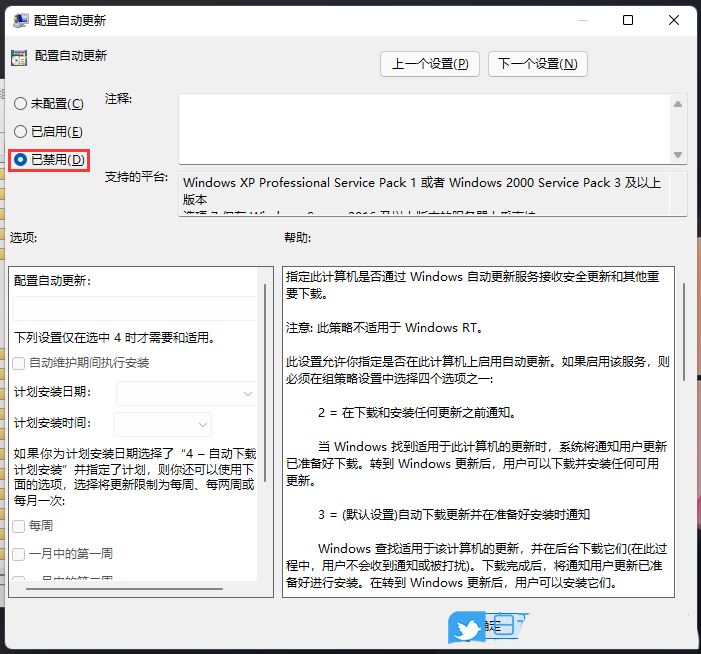701x654 pixels.
Task: Click the options panel horizontal scrollbar
Action: 124,589
